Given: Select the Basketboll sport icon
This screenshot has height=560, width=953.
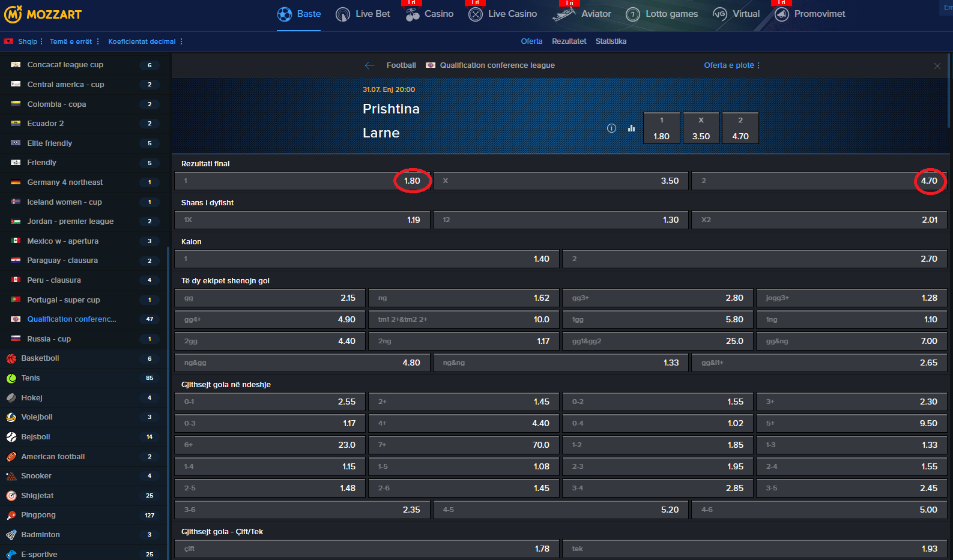Looking at the screenshot, I should coord(11,358).
